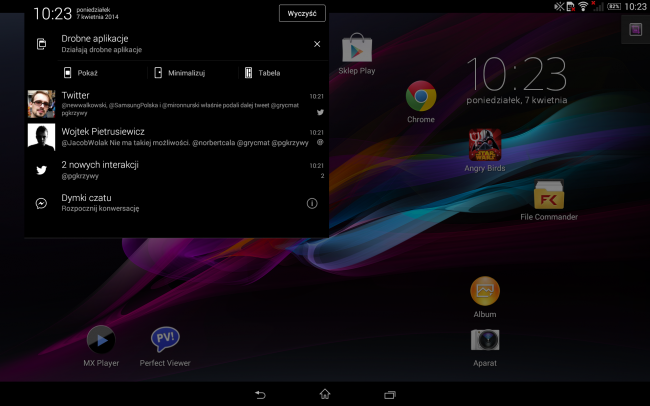Open MX Player

[x=101, y=346]
